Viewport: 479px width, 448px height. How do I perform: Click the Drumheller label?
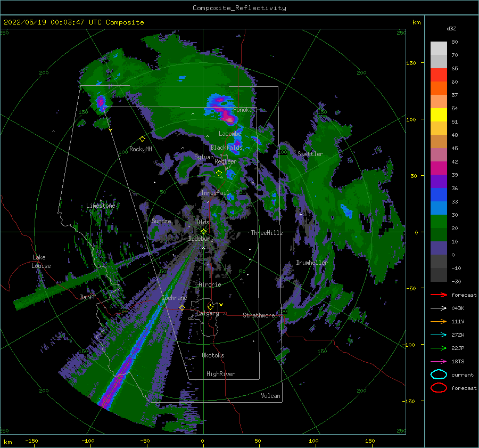(311, 263)
